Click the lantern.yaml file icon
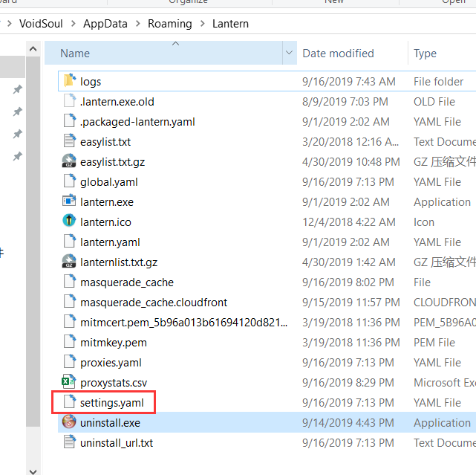The width and height of the screenshot is (476, 475). click(x=70, y=242)
